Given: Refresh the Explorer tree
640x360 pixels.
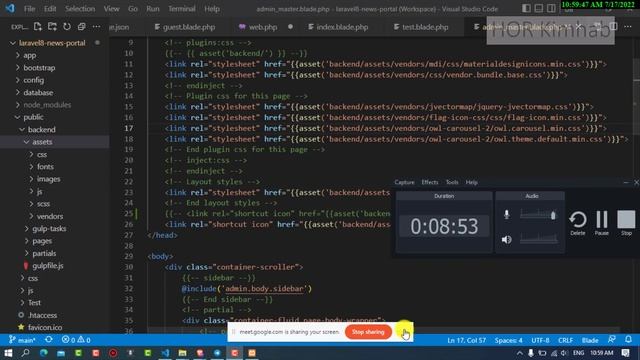Looking at the screenshot, I should 67,27.
